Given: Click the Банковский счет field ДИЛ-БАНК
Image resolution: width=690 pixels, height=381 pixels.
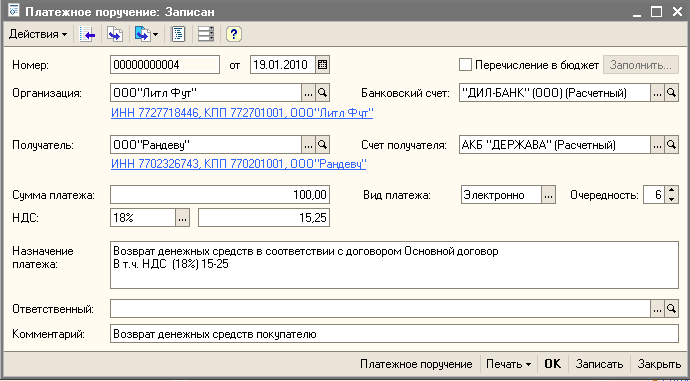Looking at the screenshot, I should pyautogui.click(x=554, y=93).
